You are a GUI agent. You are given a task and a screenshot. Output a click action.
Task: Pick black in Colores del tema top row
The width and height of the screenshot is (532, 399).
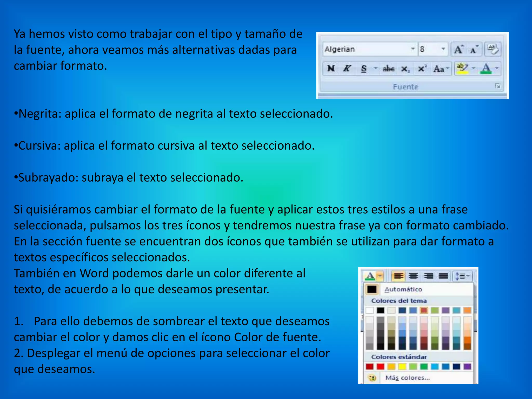point(381,310)
